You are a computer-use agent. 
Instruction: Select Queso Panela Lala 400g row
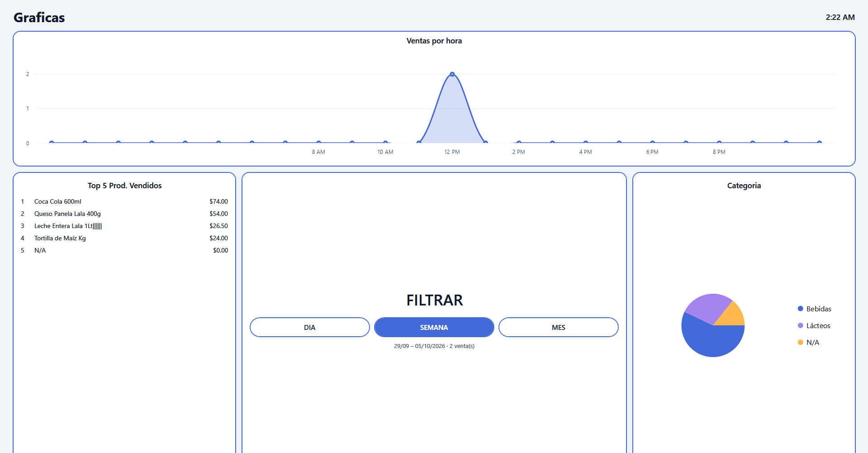coord(124,214)
